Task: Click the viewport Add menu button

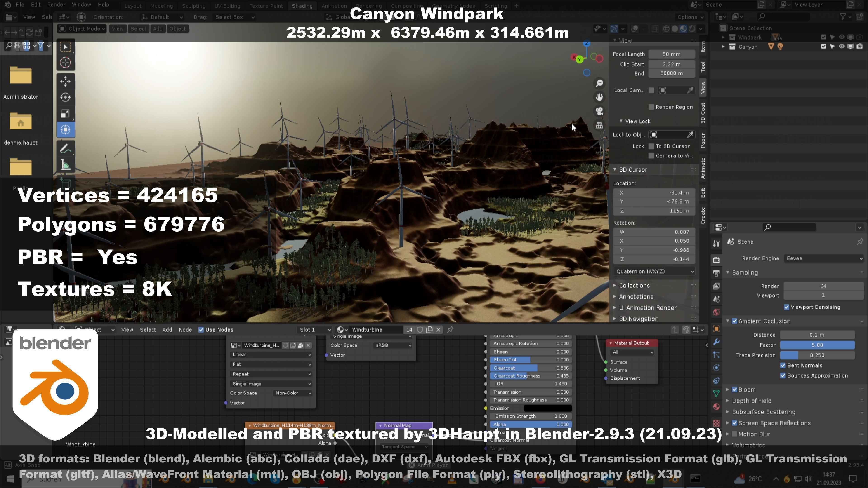Action: (x=157, y=29)
